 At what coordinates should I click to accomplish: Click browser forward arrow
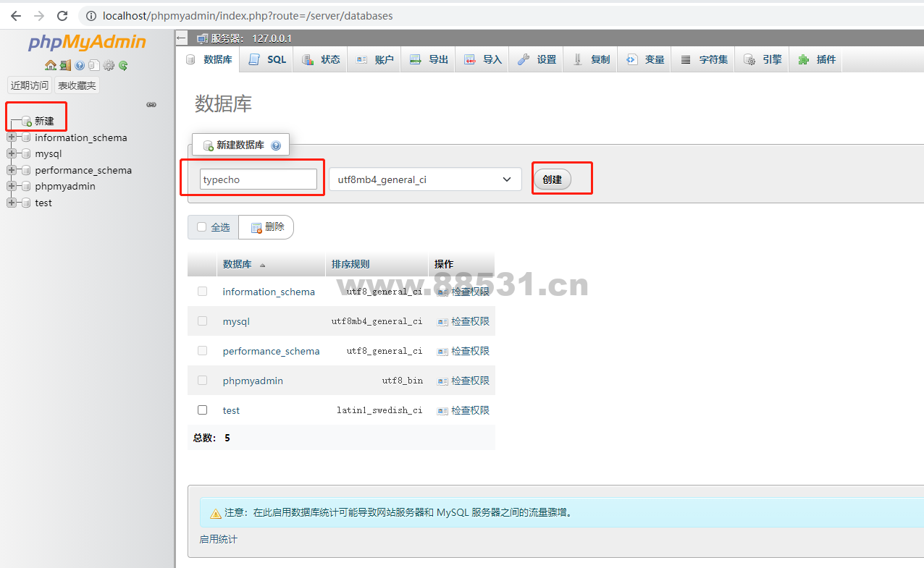[39, 15]
